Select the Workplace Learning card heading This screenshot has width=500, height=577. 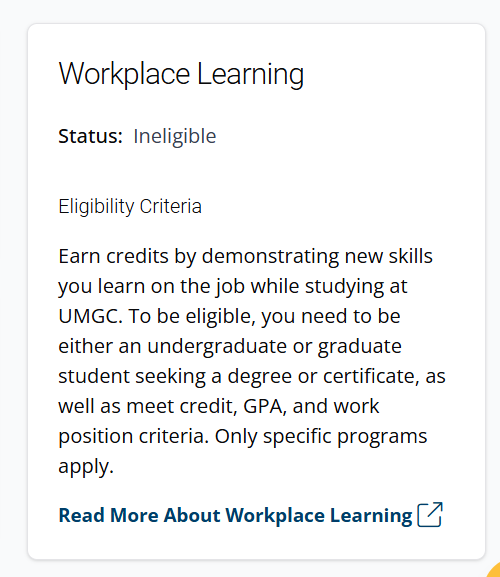(181, 74)
